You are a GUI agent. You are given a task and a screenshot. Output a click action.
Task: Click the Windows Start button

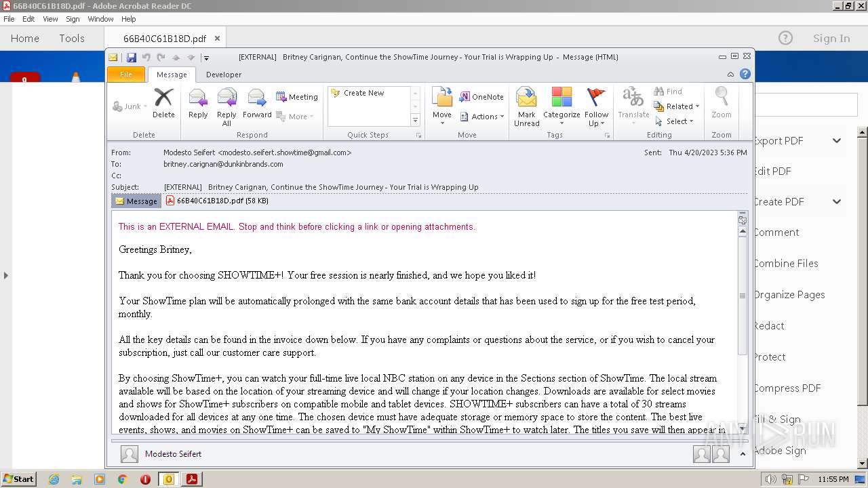coord(19,479)
